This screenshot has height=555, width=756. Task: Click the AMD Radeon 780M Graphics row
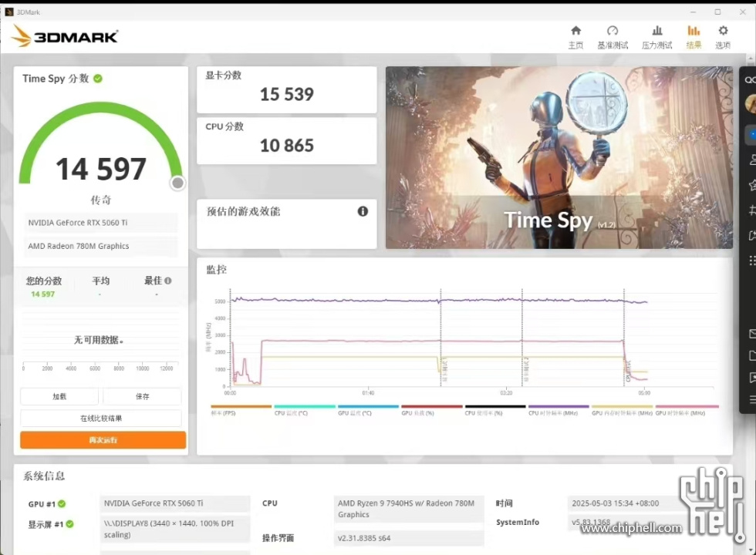point(101,246)
